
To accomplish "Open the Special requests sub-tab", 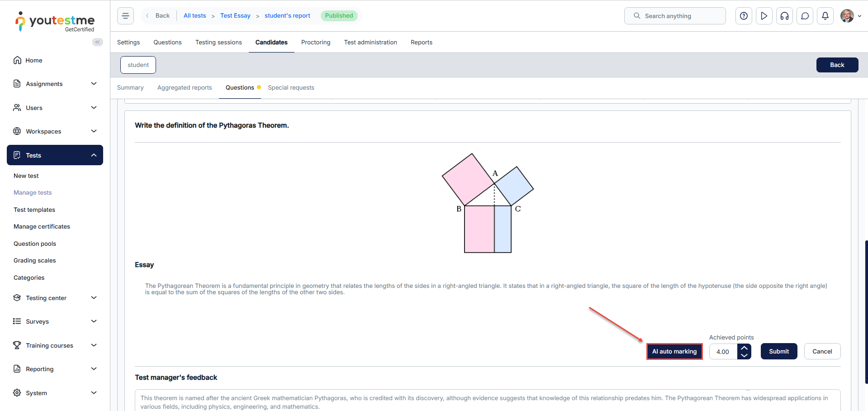I will (x=291, y=87).
